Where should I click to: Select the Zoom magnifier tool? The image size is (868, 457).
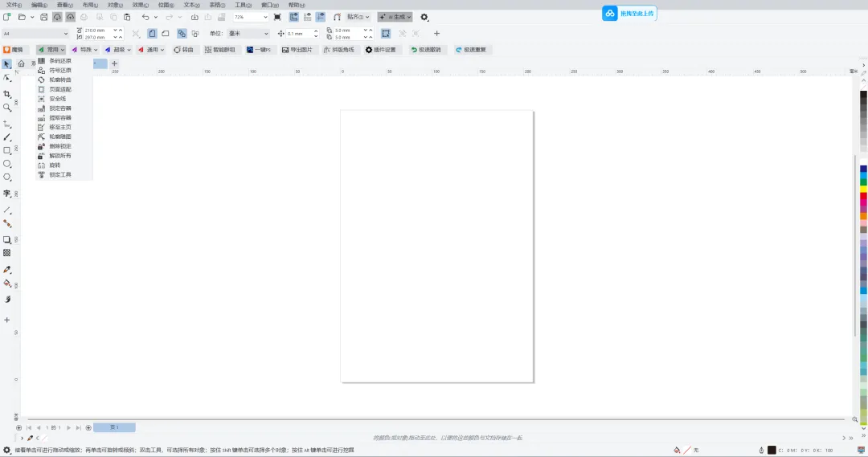[6, 108]
